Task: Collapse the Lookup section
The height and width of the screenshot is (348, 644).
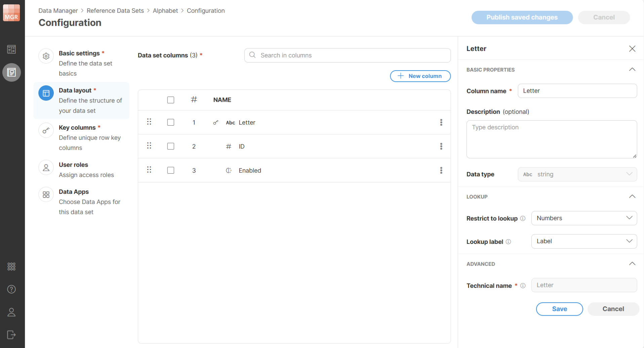Action: (632, 197)
